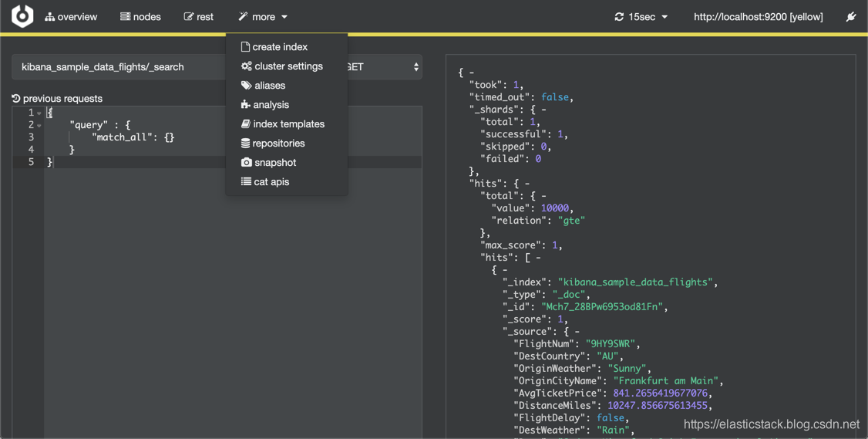Collapse the outer "hits" object
The width and height of the screenshot is (868, 439).
527,184
